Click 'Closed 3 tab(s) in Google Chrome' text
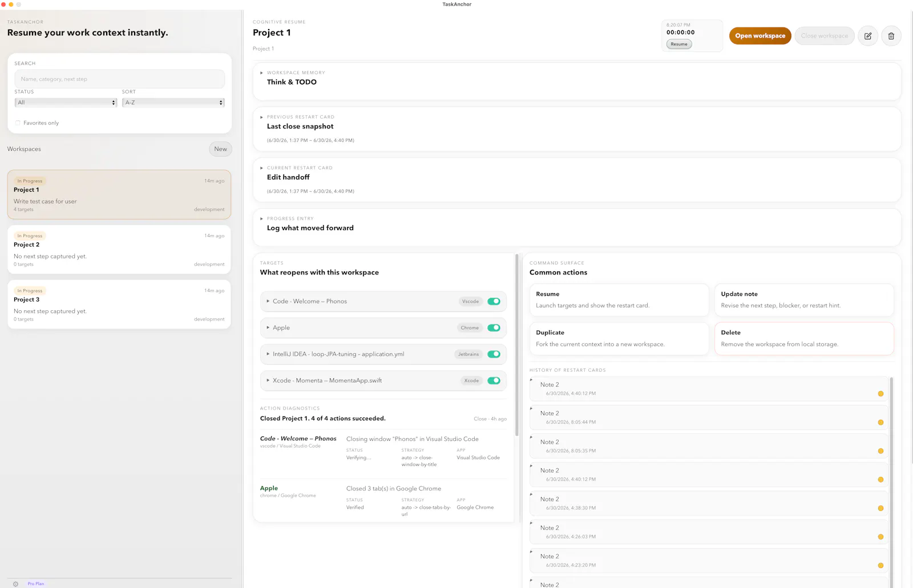This screenshot has height=588, width=913. point(394,489)
